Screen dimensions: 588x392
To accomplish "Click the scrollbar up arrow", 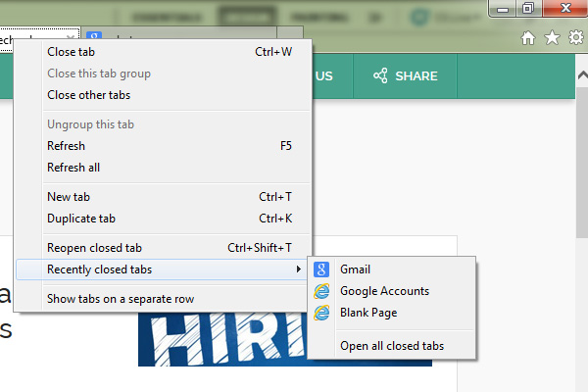I will pos(582,75).
